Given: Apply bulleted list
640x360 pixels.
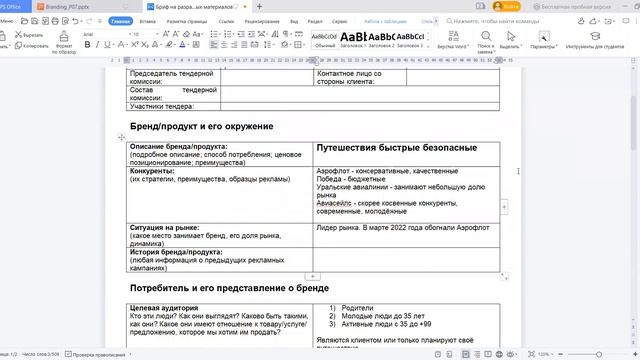Looking at the screenshot, I should tap(213, 34).
